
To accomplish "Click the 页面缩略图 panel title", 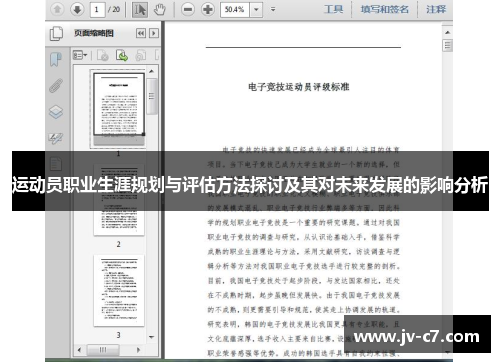I will pyautogui.click(x=94, y=33).
